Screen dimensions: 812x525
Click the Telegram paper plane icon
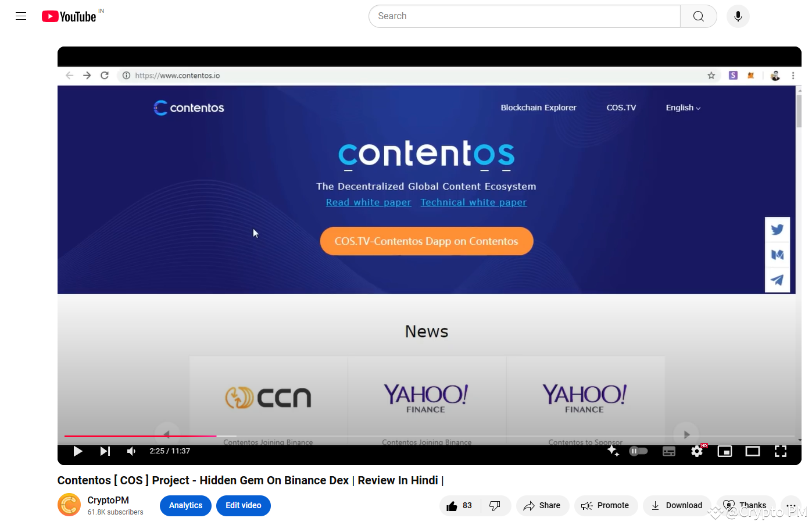coord(777,280)
